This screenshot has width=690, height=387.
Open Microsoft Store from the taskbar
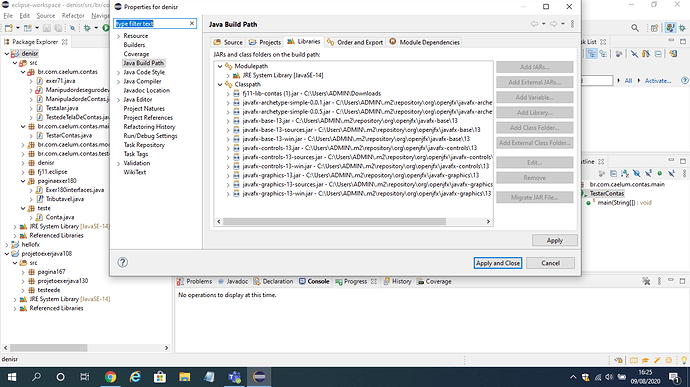160,377
